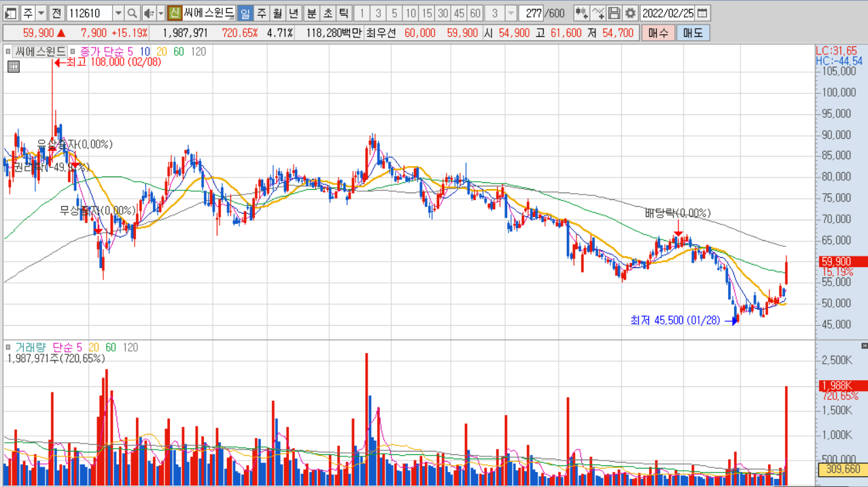Click the save chart floppy disk icon
Viewport: 868px width, 487px height.
(614, 13)
